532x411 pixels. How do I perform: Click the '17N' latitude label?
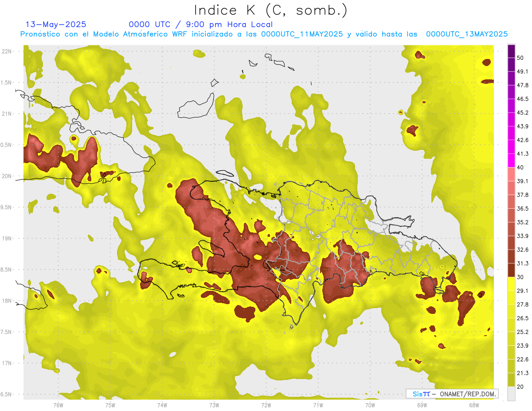pyautogui.click(x=7, y=363)
